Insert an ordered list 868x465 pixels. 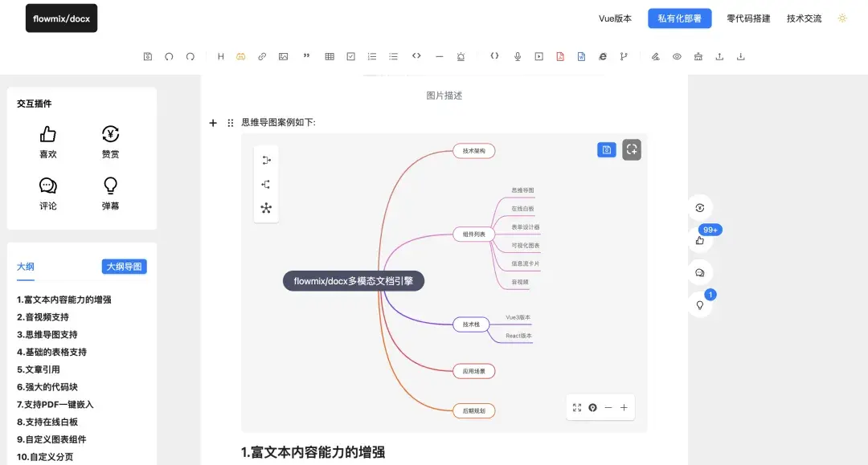coord(372,56)
